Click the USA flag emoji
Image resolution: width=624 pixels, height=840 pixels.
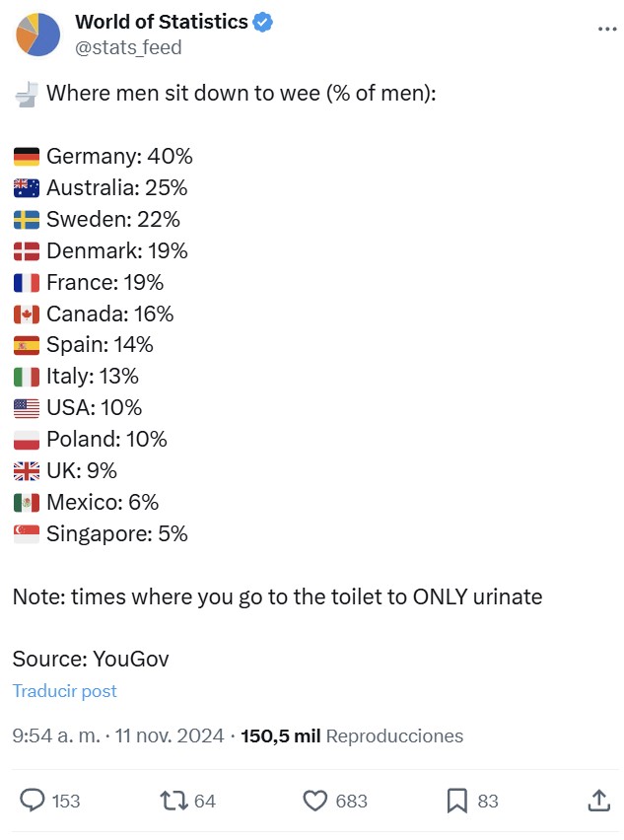[25, 407]
